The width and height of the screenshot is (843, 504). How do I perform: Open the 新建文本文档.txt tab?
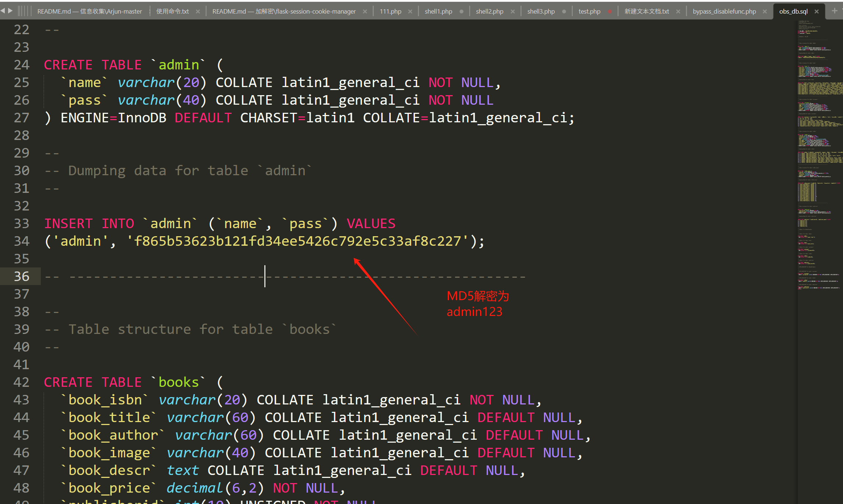(x=647, y=11)
